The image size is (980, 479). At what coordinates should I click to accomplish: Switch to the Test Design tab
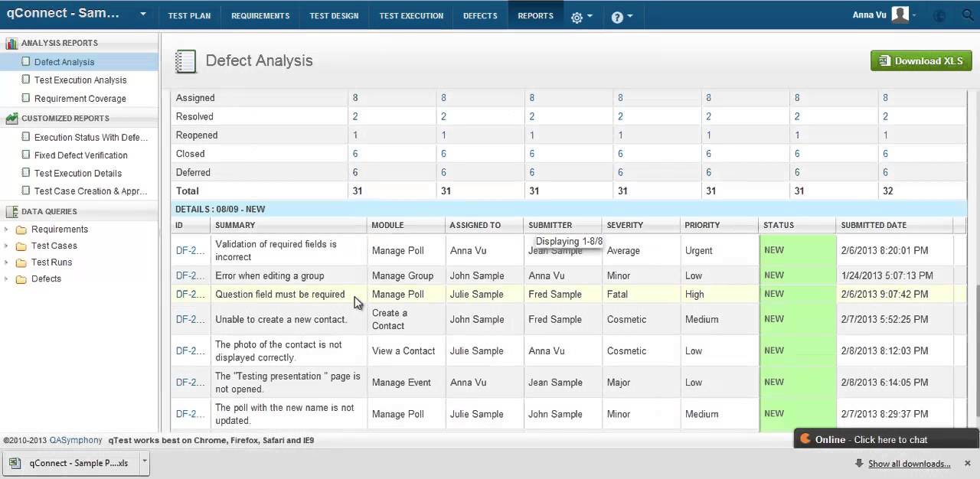[x=334, y=15]
